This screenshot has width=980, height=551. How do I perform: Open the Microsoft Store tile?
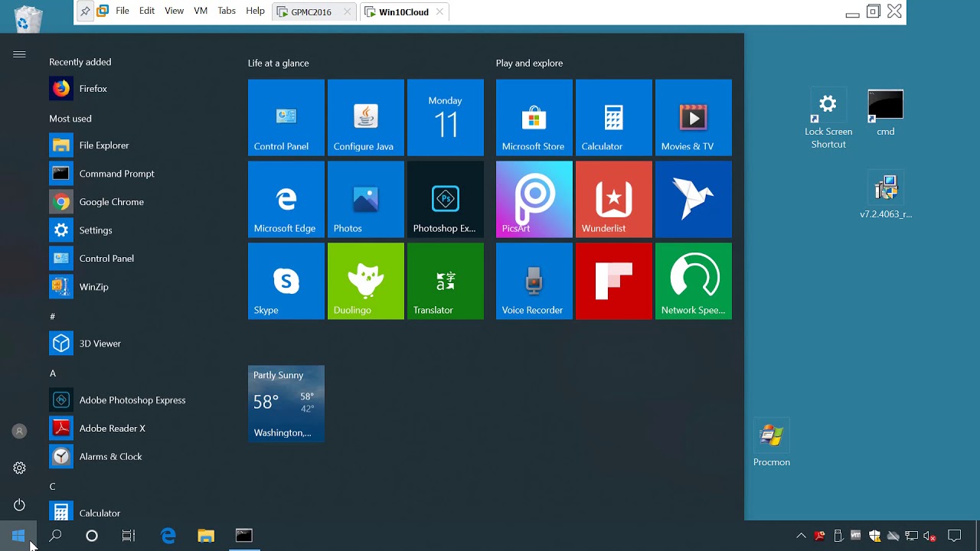(534, 117)
